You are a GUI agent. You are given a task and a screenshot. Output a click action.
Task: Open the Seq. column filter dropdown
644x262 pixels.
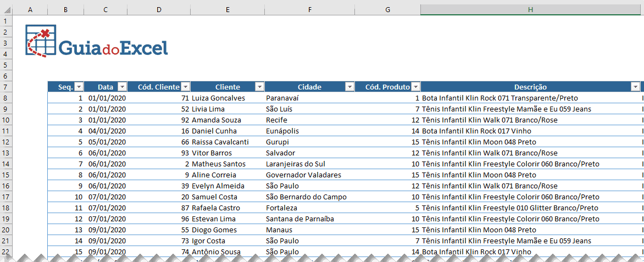point(79,87)
